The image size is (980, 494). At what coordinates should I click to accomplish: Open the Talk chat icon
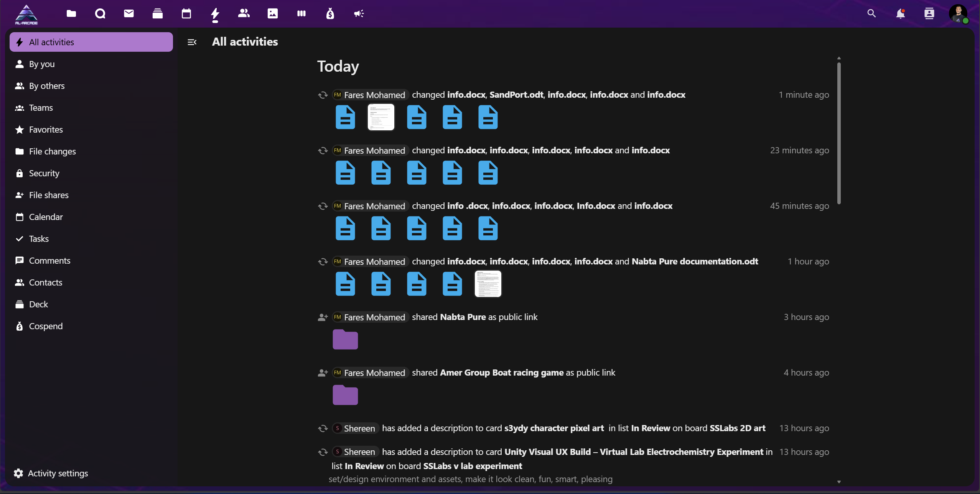pos(100,14)
